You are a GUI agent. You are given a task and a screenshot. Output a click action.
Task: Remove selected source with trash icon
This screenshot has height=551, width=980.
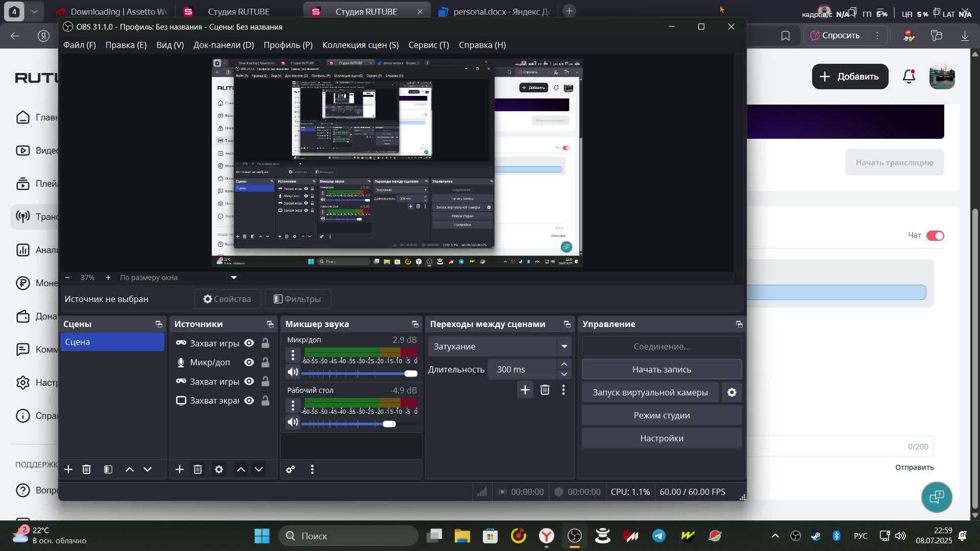(198, 469)
